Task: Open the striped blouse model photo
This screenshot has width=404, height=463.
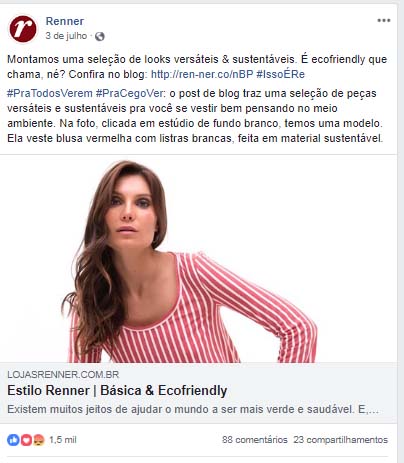Action: click(198, 259)
